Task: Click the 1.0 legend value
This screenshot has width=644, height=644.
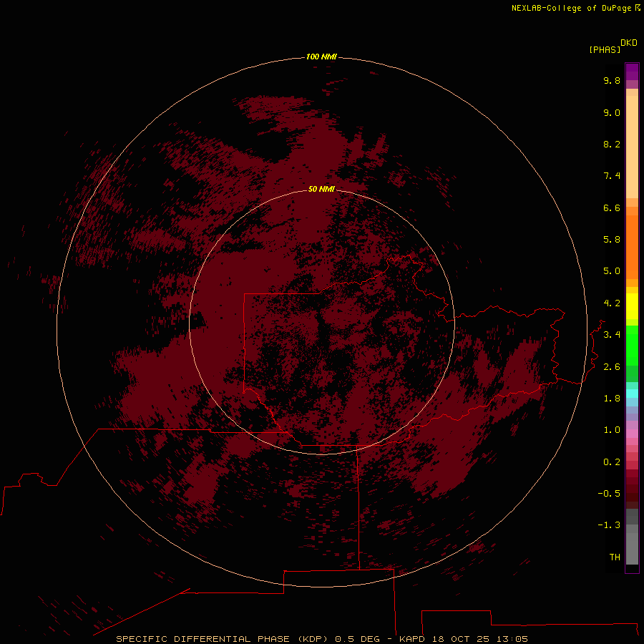Action: pyautogui.click(x=612, y=430)
